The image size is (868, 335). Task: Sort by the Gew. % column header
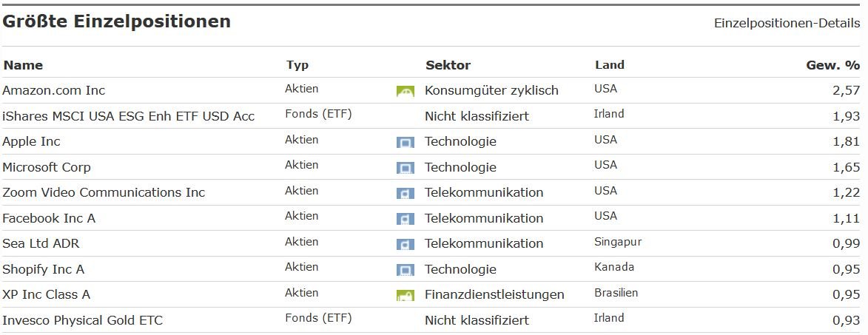point(832,65)
